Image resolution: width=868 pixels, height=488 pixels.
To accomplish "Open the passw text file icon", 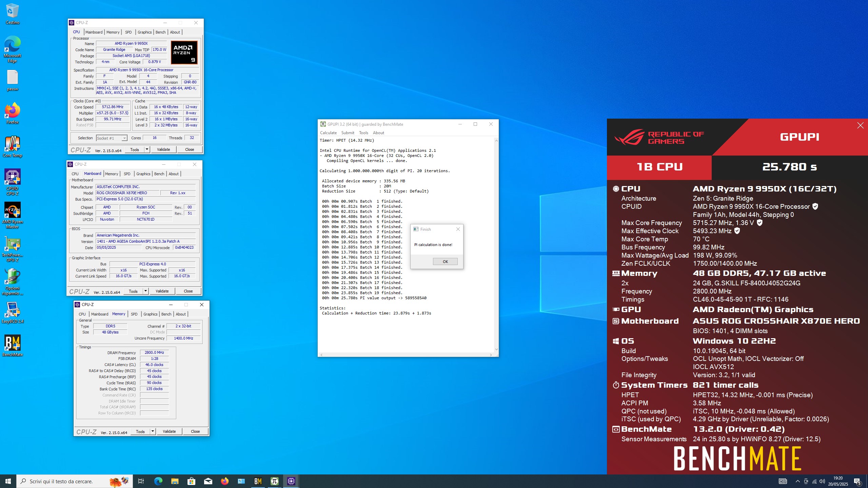I will pos(12,81).
